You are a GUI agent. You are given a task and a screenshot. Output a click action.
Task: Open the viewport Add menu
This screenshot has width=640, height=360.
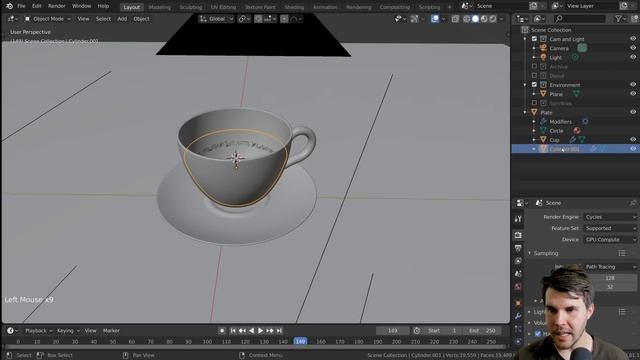coord(122,19)
